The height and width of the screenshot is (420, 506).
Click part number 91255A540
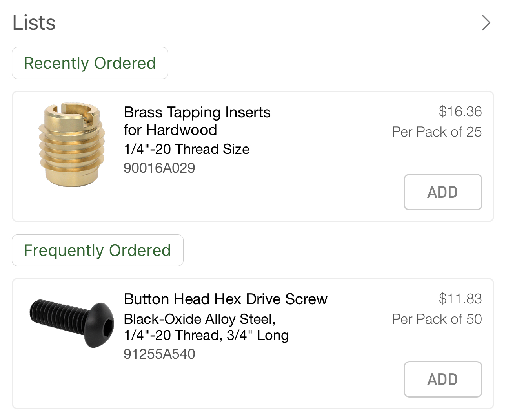click(159, 354)
